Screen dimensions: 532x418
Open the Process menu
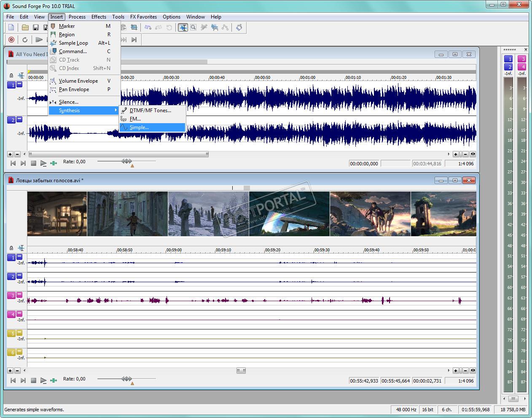tap(77, 17)
